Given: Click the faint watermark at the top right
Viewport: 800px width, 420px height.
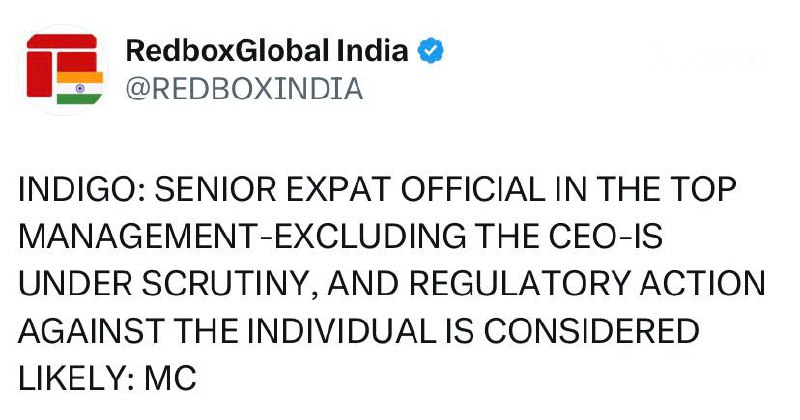Looking at the screenshot, I should tap(705, 57).
